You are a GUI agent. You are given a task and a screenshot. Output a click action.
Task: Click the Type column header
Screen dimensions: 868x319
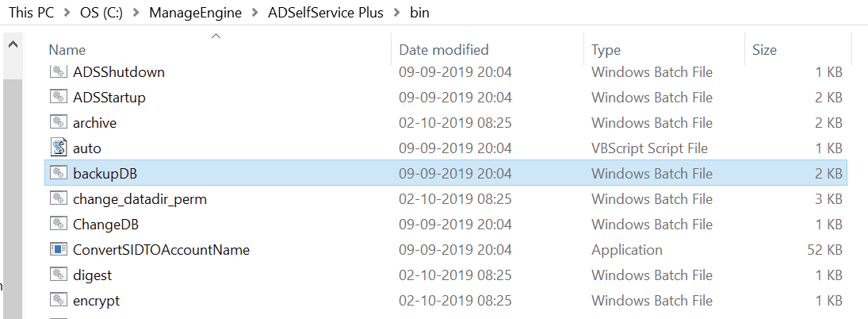pyautogui.click(x=606, y=50)
